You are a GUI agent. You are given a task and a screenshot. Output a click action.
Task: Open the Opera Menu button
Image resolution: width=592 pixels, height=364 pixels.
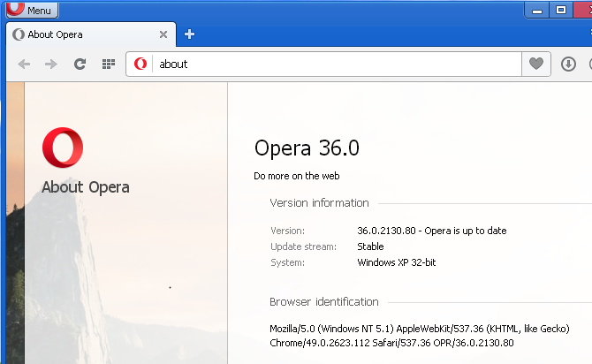pyautogui.click(x=32, y=11)
